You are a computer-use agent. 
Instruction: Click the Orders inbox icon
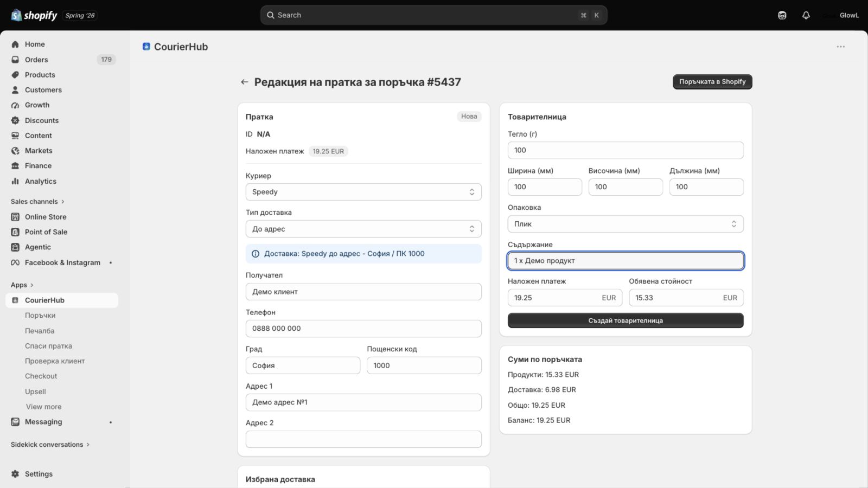point(15,60)
